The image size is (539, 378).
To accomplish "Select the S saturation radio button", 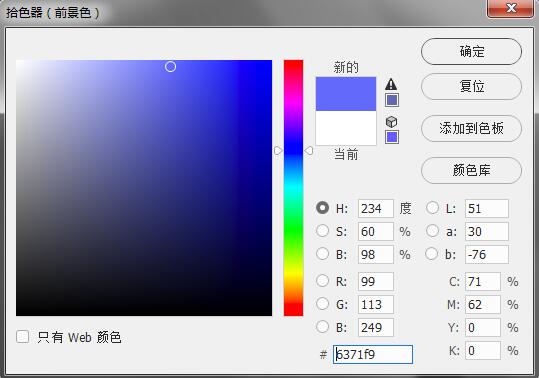I will click(x=322, y=231).
